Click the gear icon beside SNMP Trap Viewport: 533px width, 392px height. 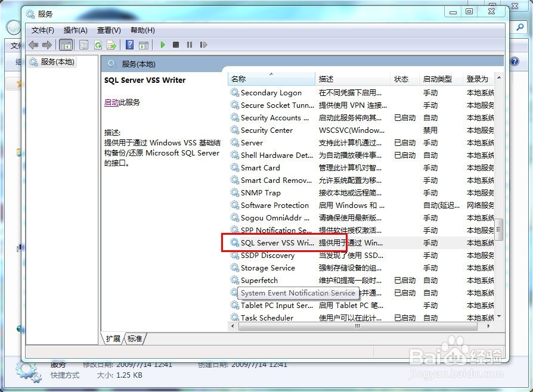click(234, 192)
